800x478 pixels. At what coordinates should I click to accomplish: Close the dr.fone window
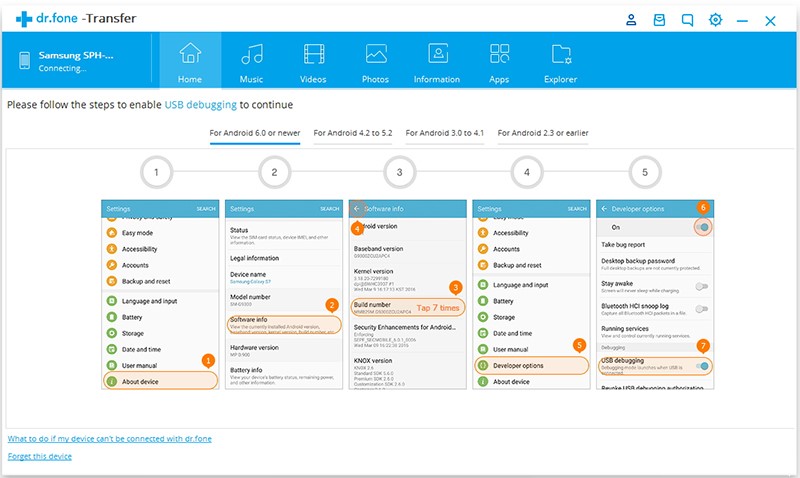(x=770, y=21)
